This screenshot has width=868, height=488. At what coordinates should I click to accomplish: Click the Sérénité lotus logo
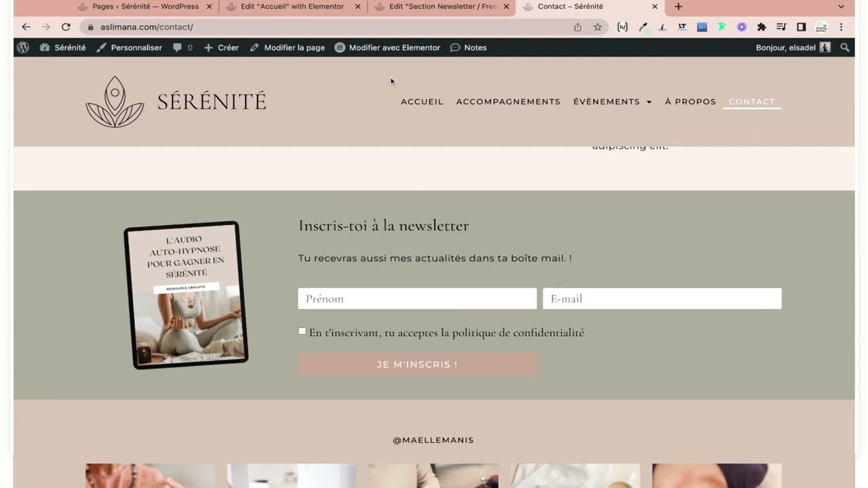pos(115,101)
